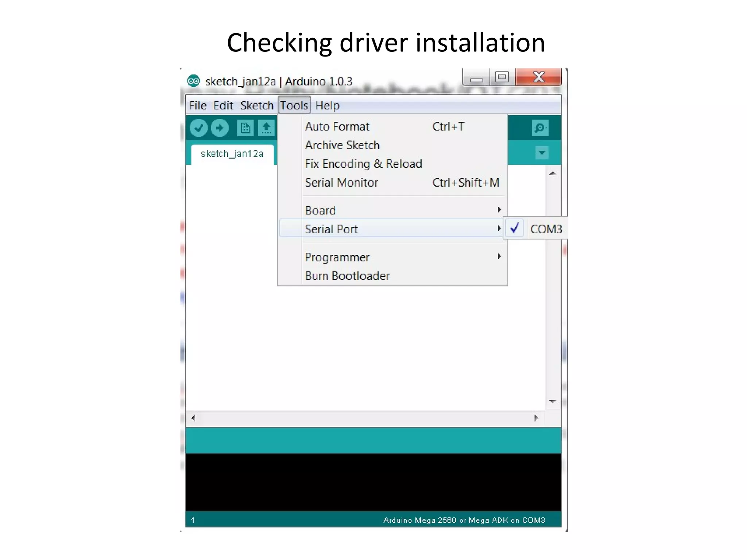The height and width of the screenshot is (560, 747).
Task: Maximize the Arduino window
Action: [x=502, y=77]
